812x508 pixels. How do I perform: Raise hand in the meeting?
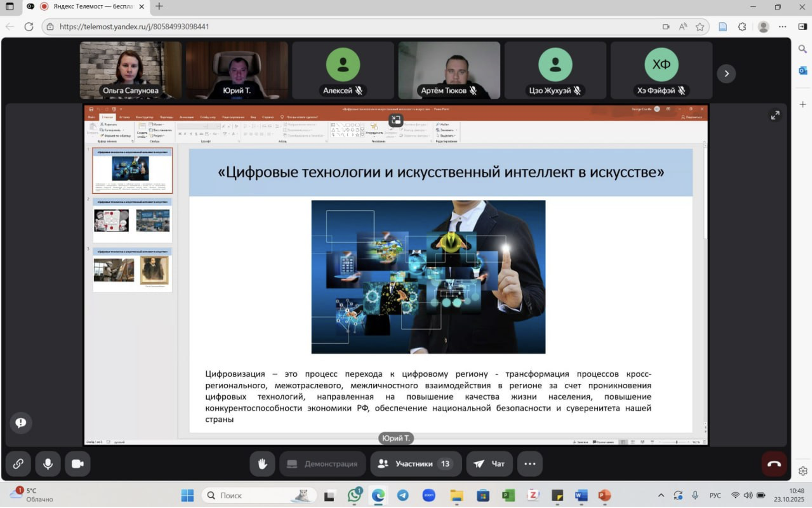[262, 464]
